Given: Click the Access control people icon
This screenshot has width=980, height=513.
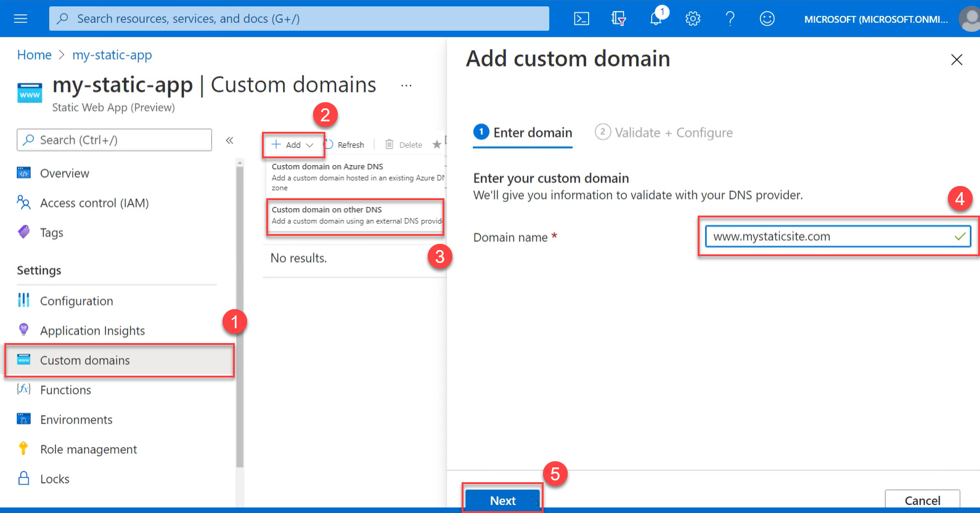Looking at the screenshot, I should (x=23, y=203).
